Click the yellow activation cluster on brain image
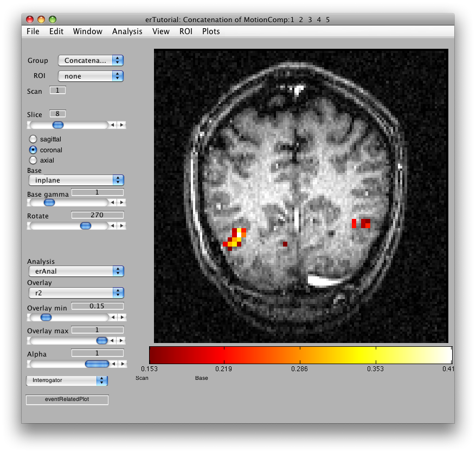 235,240
